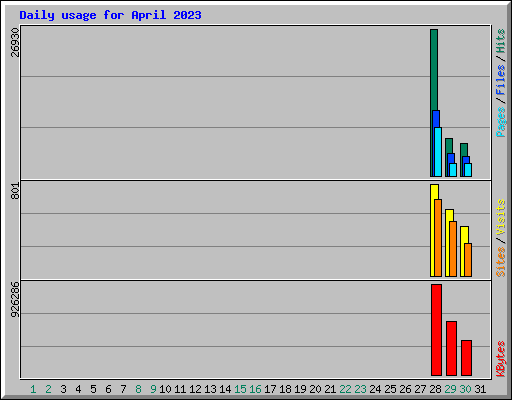512x400 pixels.
Task: Select the orange Sites bar for day 30
Action: point(468,260)
